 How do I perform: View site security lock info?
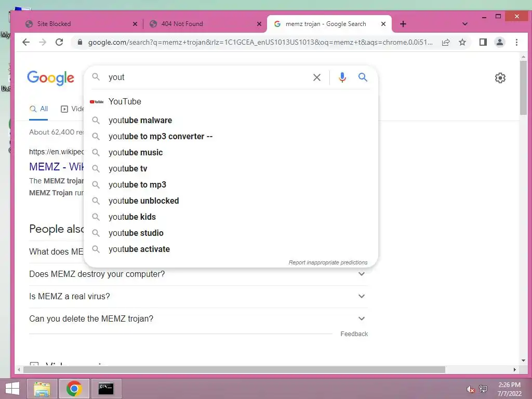coord(80,43)
